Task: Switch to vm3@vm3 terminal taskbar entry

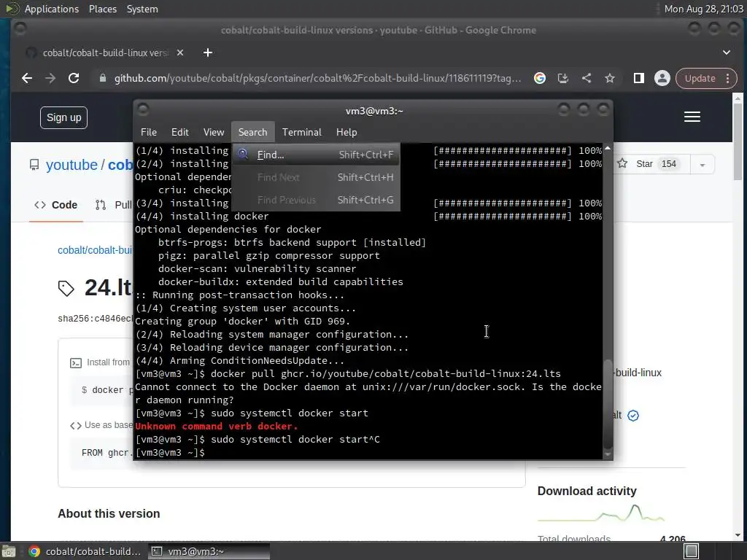Action: click(209, 551)
